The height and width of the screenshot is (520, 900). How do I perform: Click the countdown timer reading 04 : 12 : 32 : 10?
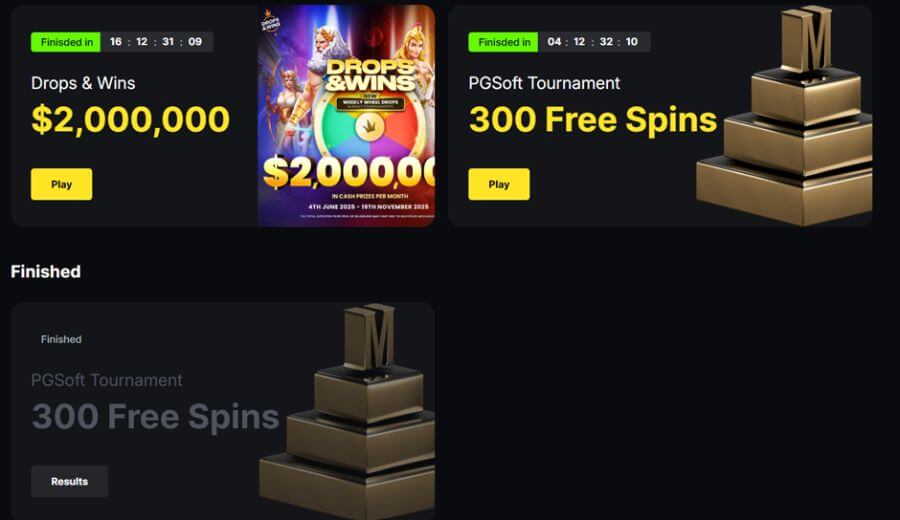[593, 42]
